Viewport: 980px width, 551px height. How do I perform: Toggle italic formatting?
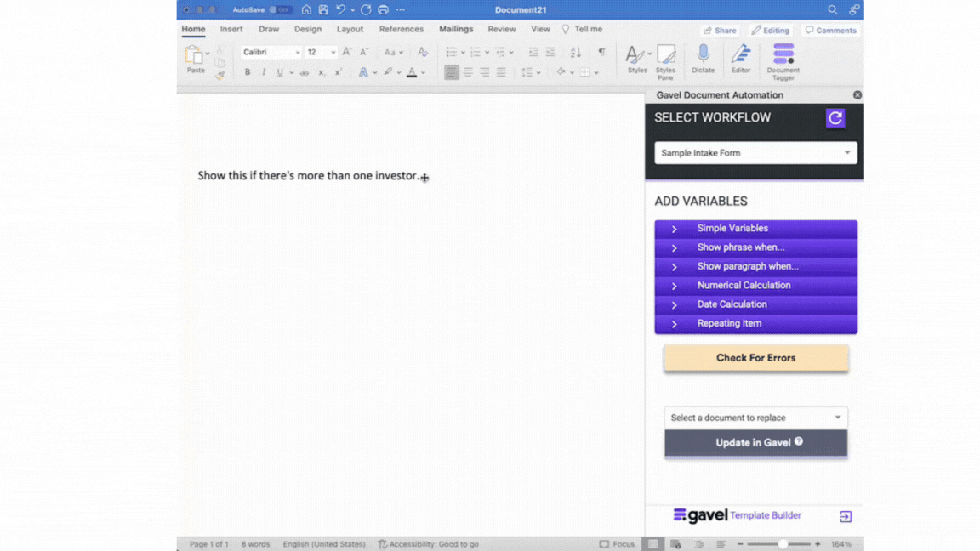click(x=264, y=71)
